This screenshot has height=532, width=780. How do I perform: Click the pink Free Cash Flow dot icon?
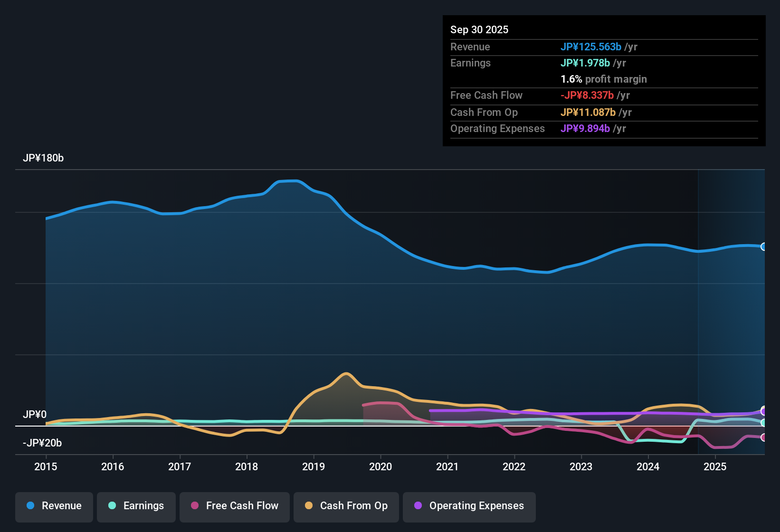point(194,506)
